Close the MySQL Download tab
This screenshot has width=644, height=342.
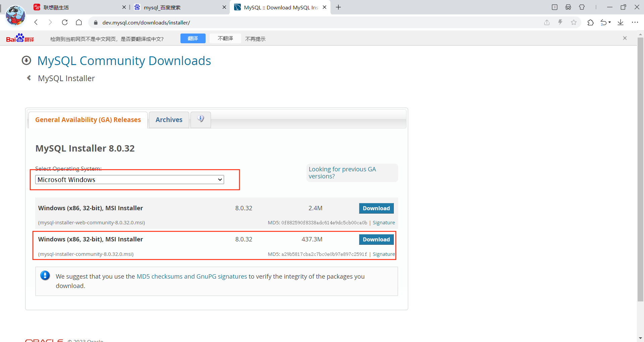tap(324, 7)
